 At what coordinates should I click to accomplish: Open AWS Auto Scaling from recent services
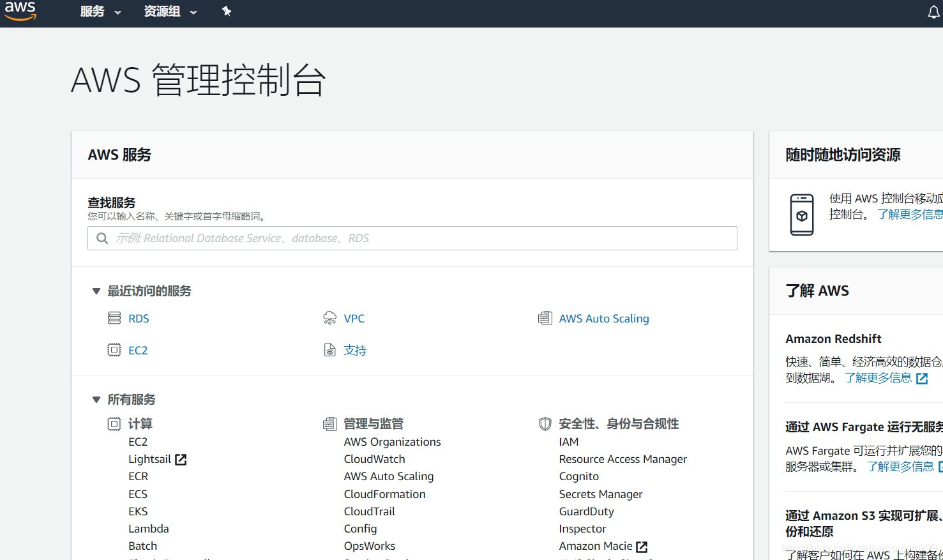coord(604,319)
